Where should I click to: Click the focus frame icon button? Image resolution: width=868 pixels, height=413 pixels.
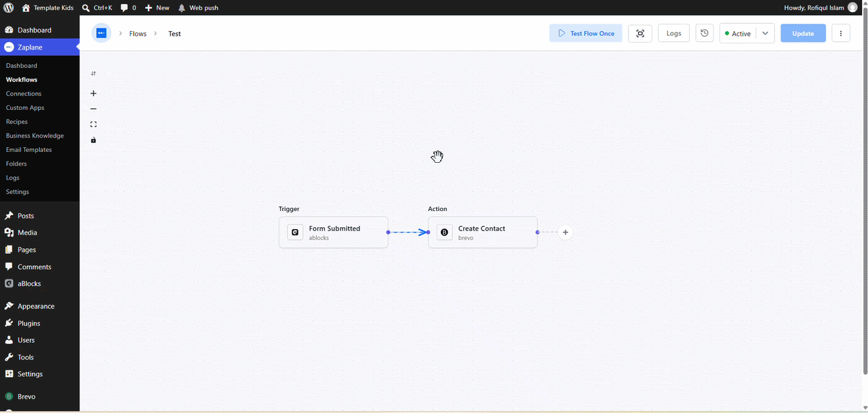click(640, 33)
